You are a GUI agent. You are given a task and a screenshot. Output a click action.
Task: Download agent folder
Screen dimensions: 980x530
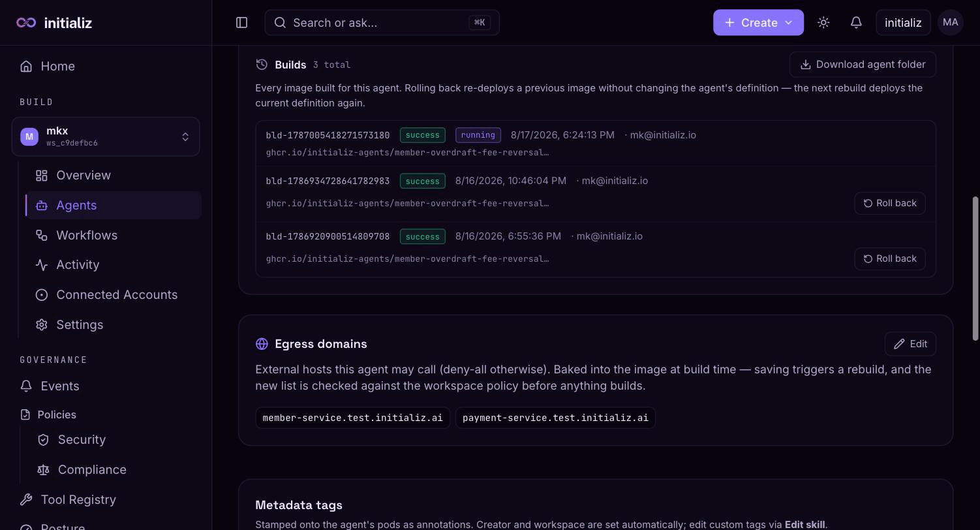point(863,65)
